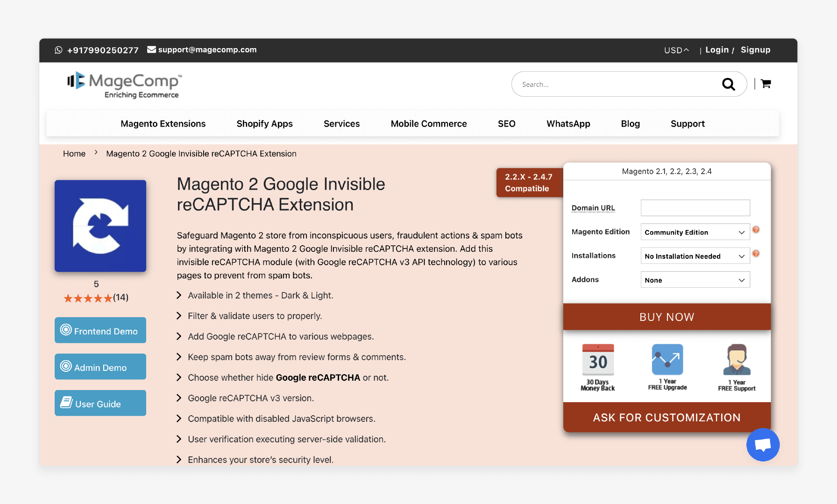Screen dimensions: 837x504
Task: Click the 'Enhances your store's security level.' item
Action: pyautogui.click(x=261, y=460)
